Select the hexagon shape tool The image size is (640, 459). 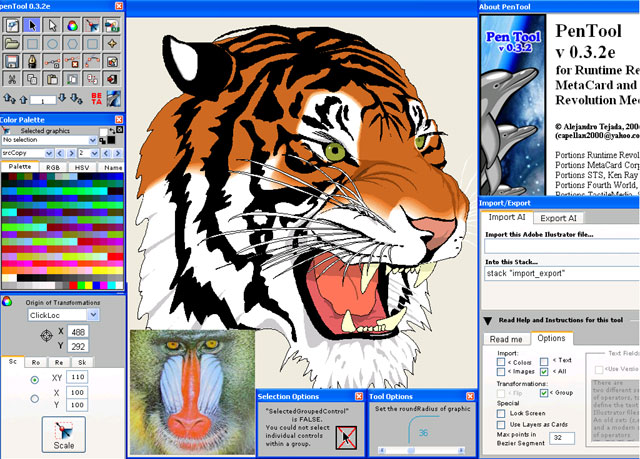pos(72,43)
